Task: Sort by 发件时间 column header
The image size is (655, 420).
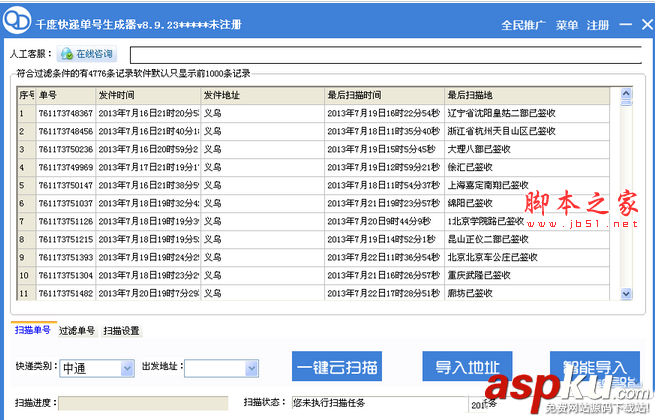Action: click(148, 95)
